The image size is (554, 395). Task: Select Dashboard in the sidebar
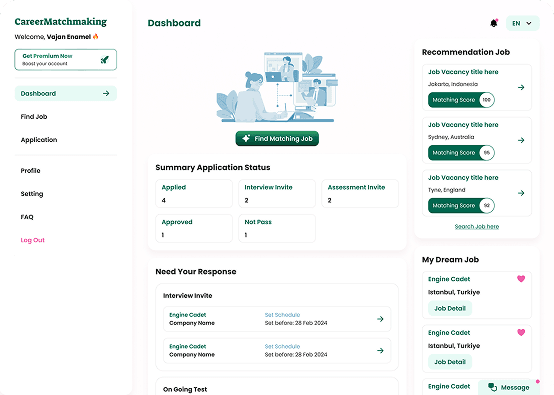66,93
